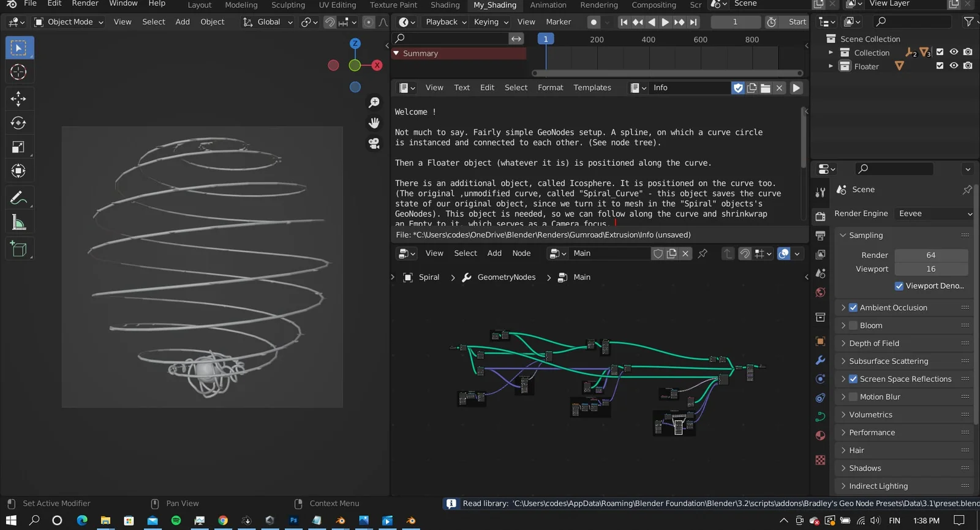Click the pan hand icon in viewport
This screenshot has width=980, height=530.
click(x=374, y=123)
